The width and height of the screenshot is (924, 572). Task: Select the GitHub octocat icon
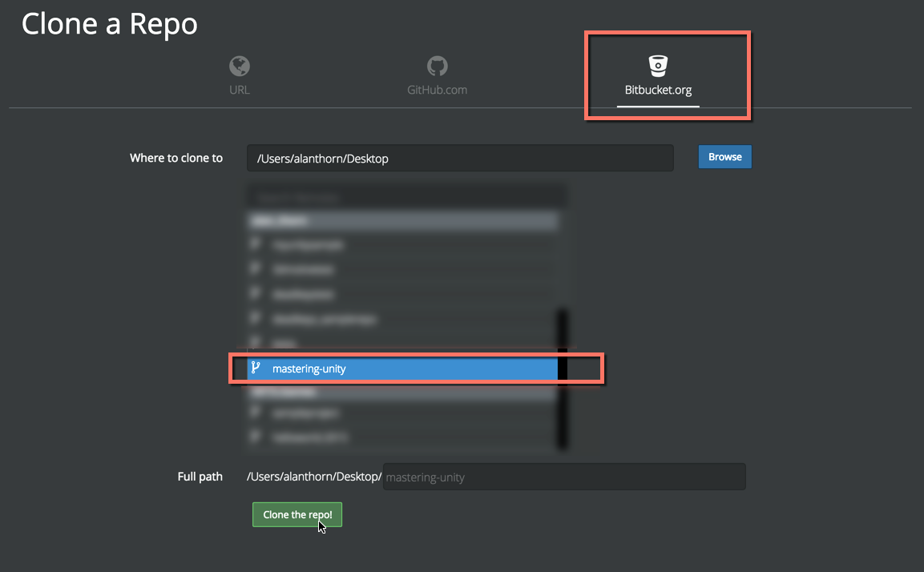(x=438, y=66)
